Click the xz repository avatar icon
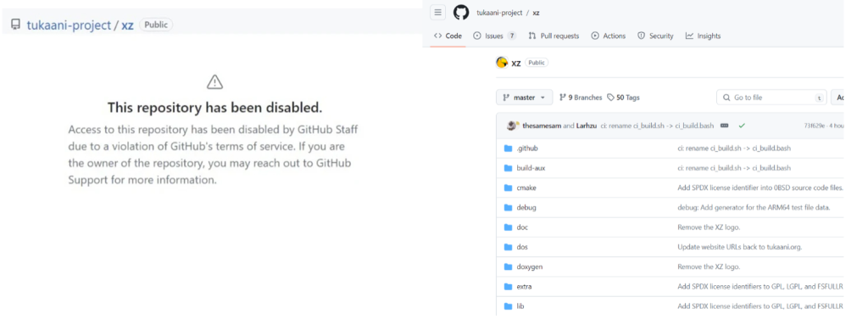 [x=502, y=63]
